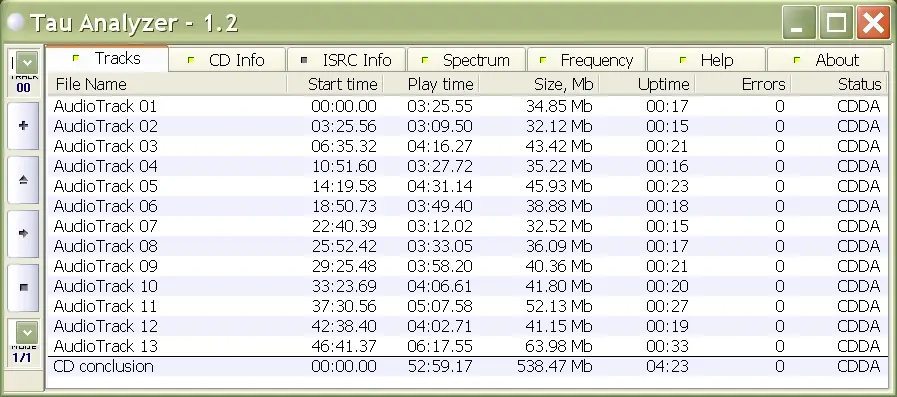Switch to the CD Info tab
The height and width of the screenshot is (397, 897).
(x=227, y=60)
